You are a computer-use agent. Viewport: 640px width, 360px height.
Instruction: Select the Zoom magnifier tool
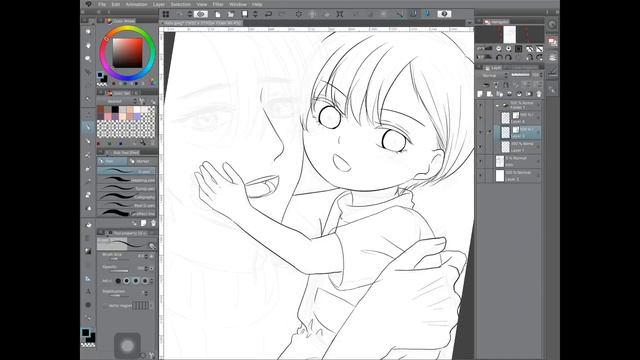point(88,31)
